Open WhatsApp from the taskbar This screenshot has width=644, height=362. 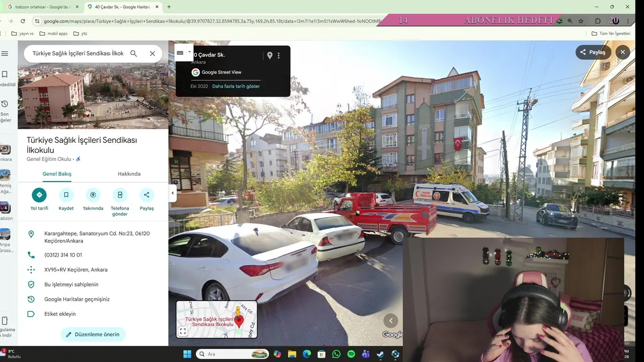point(336,354)
